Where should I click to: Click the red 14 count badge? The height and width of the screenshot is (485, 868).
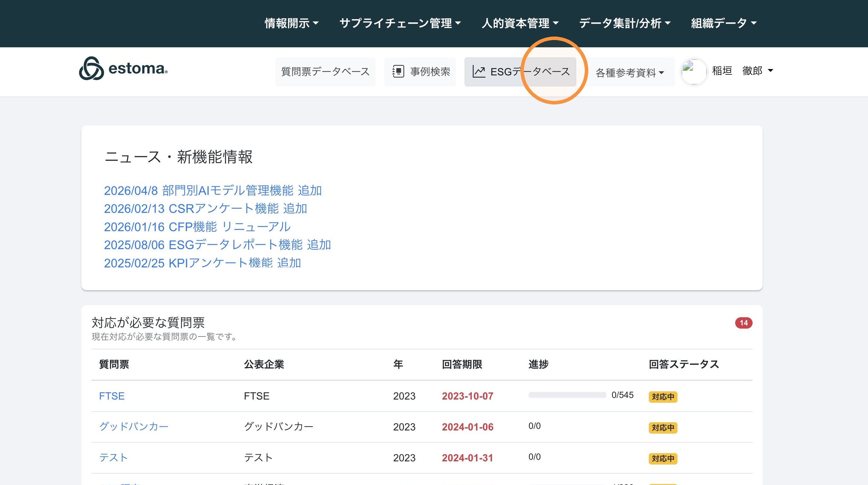[x=743, y=323]
